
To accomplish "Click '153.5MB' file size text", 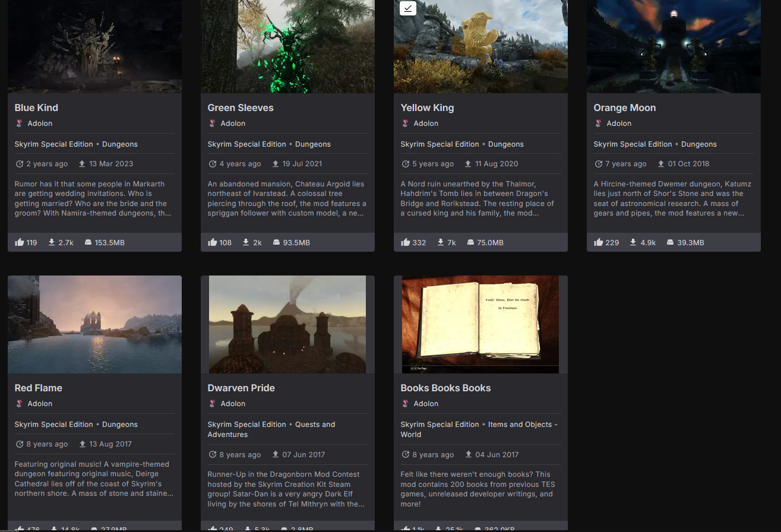I will [x=110, y=242].
